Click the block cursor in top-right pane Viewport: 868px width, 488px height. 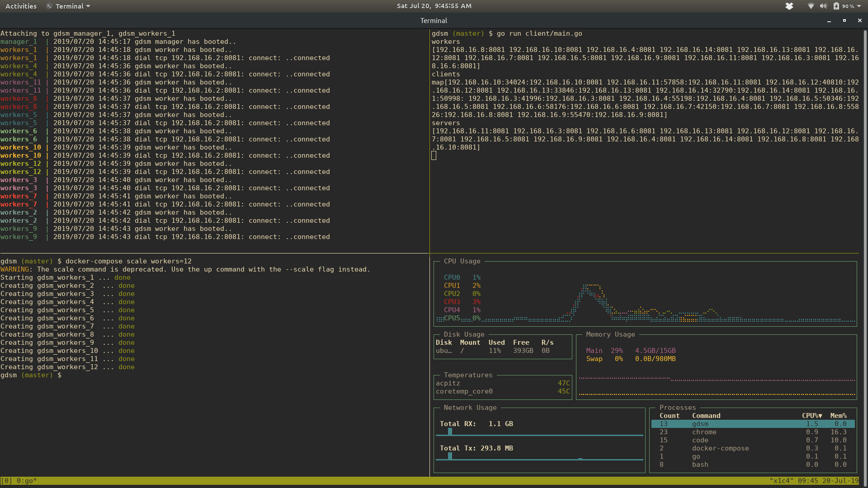click(x=434, y=155)
